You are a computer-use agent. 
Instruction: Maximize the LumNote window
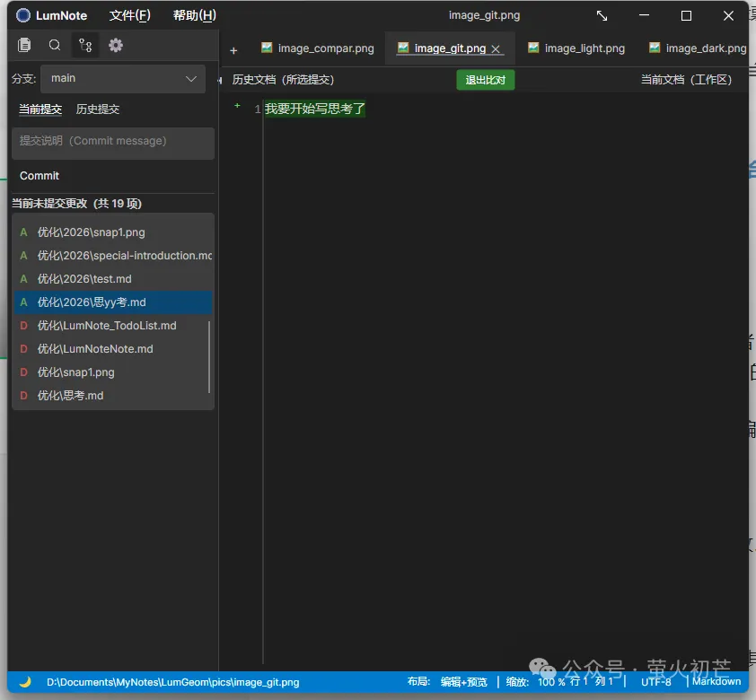(x=686, y=16)
